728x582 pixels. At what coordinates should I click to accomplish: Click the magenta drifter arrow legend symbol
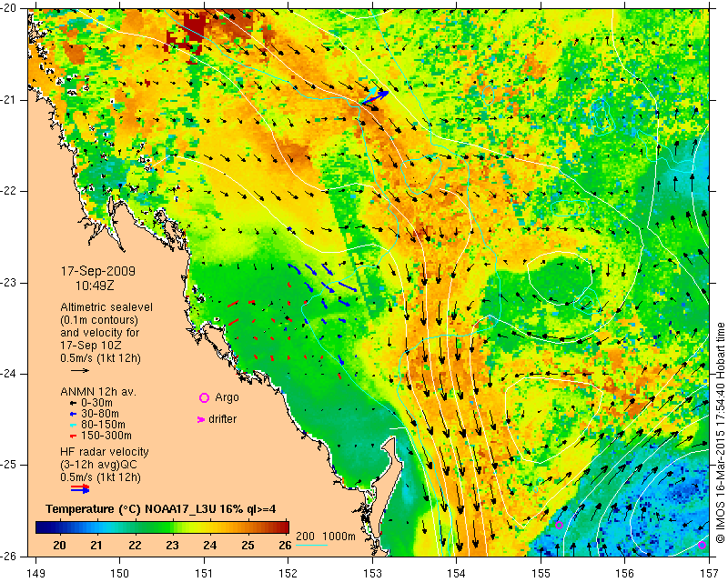pos(201,419)
